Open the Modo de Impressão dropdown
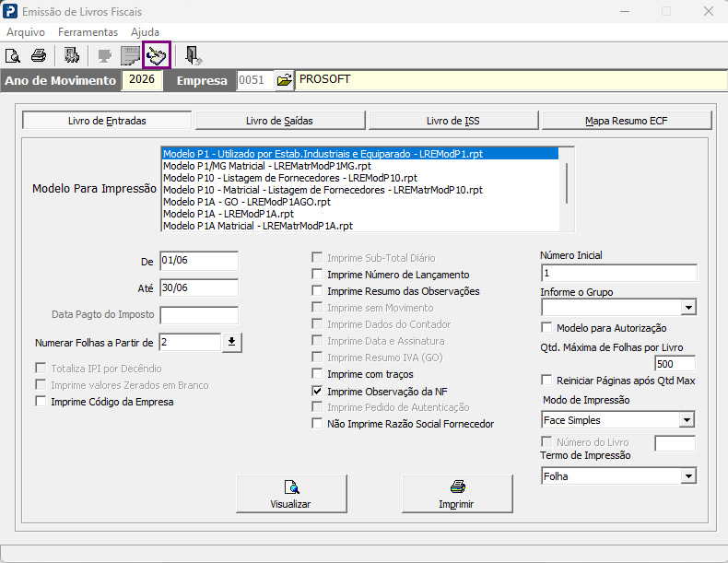 687,420
